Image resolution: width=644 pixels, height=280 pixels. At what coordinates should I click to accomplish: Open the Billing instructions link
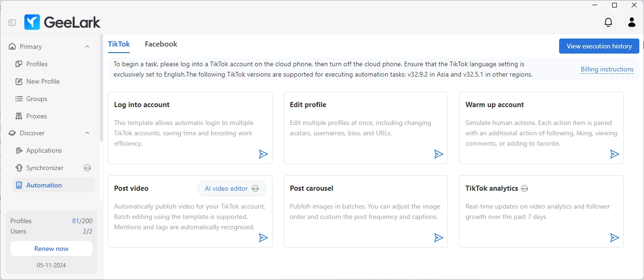pyautogui.click(x=607, y=70)
